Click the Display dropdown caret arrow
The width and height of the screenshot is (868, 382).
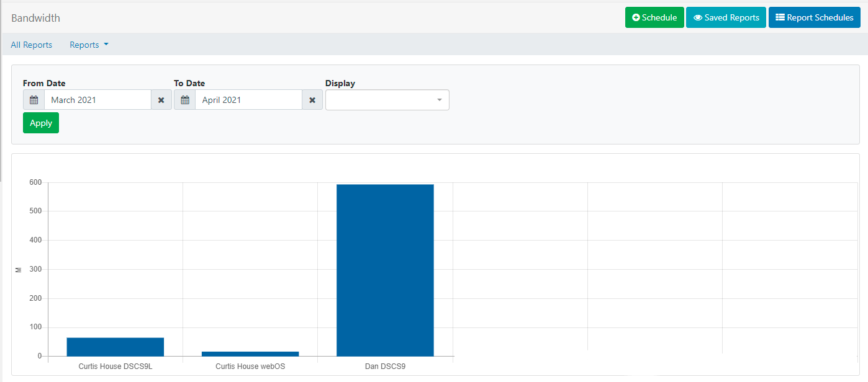(439, 100)
